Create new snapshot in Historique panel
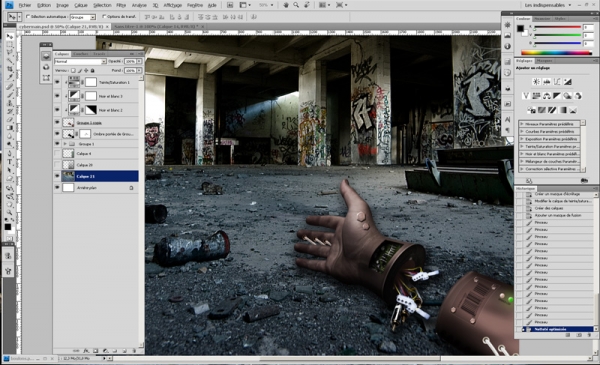 tap(579, 335)
